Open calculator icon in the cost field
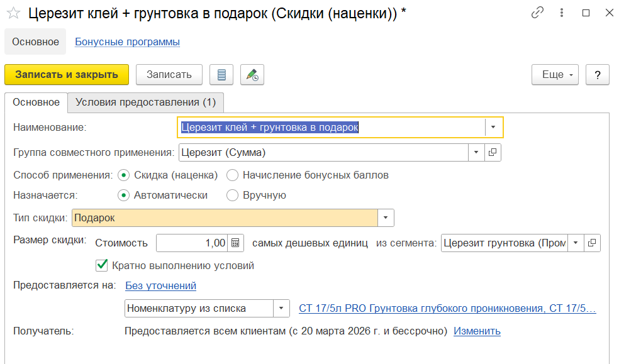619x364 pixels. [235, 243]
